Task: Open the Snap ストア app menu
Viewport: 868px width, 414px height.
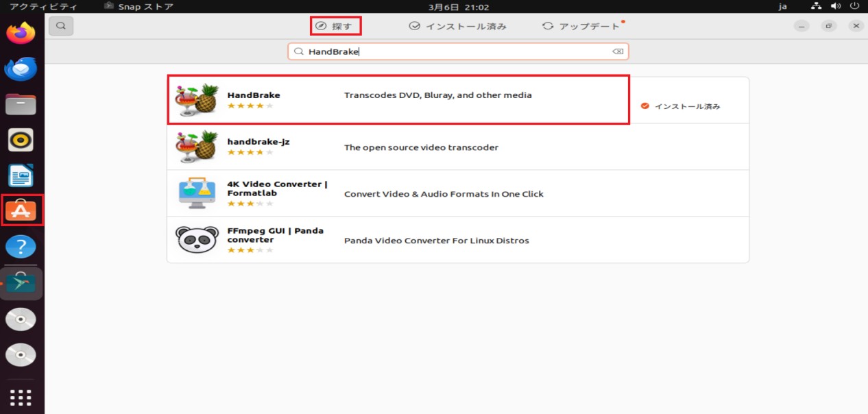Action: pos(139,6)
